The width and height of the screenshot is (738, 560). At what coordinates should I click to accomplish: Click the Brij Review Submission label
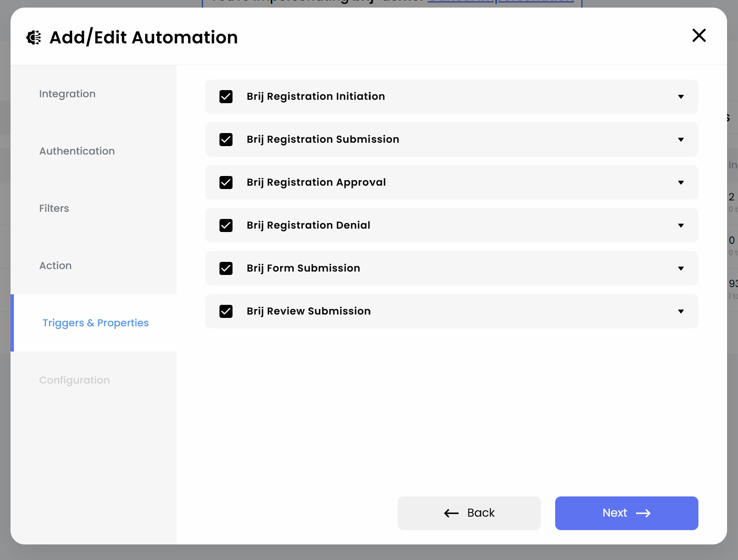click(x=309, y=311)
